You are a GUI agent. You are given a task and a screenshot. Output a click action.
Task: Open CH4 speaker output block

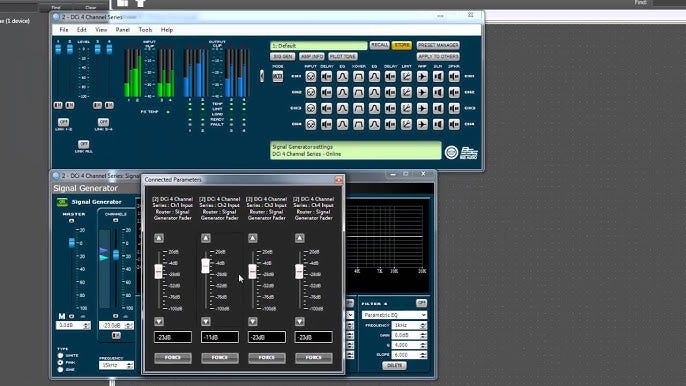454,124
